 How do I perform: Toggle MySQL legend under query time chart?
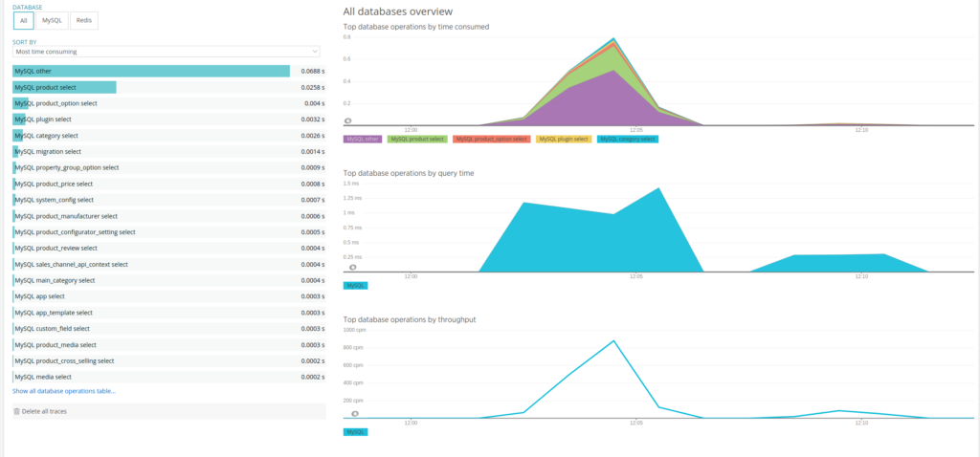(355, 285)
